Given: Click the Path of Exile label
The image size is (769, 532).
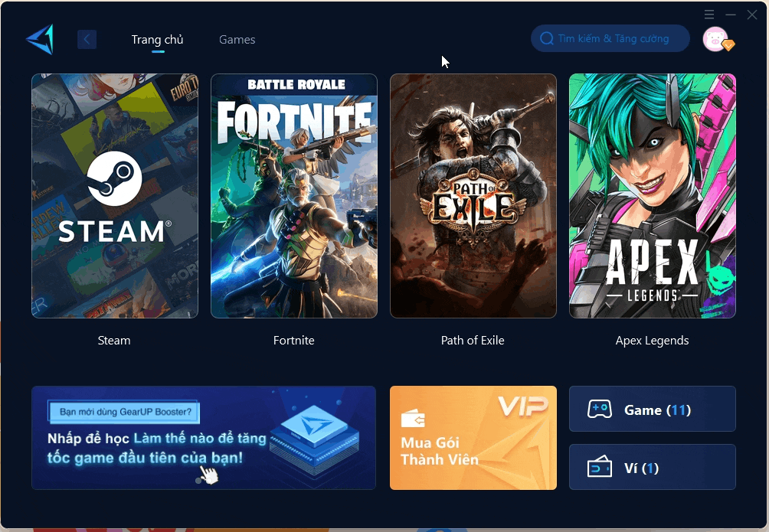Looking at the screenshot, I should click(x=473, y=341).
